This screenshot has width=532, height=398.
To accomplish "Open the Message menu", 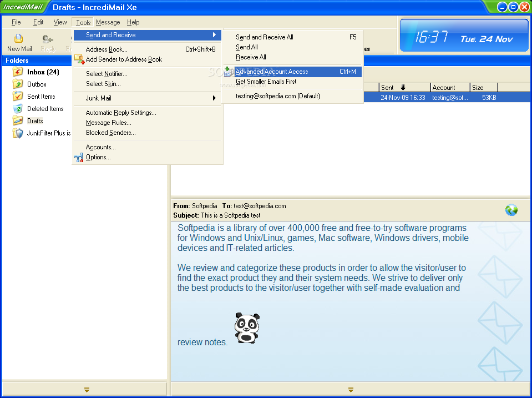I will pos(108,22).
